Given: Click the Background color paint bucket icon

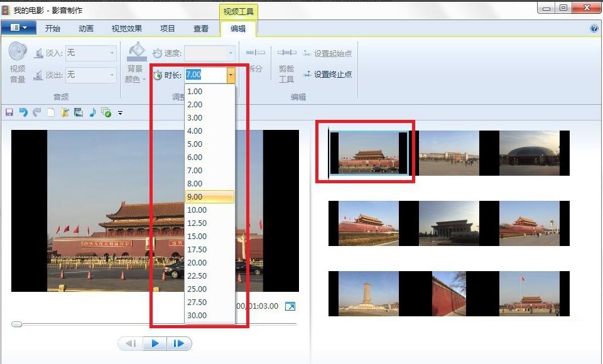Looking at the screenshot, I should [x=137, y=51].
